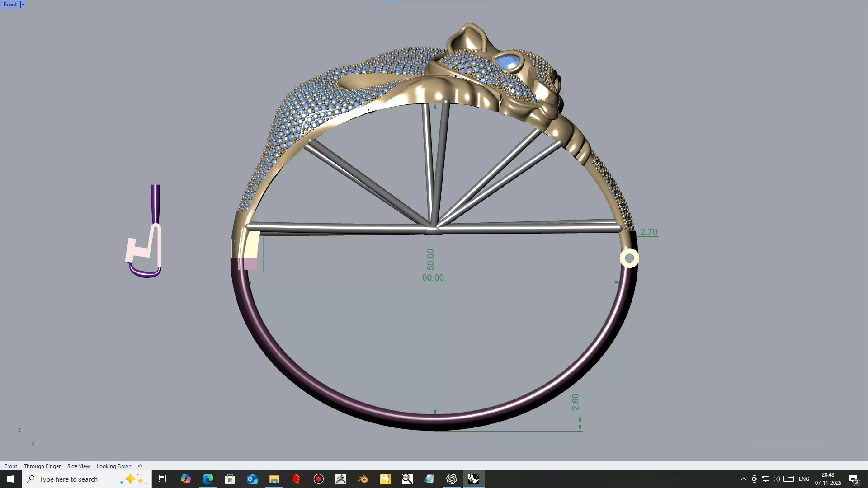Open Copilot from the taskbar
This screenshot has height=488, width=868.
186,479
